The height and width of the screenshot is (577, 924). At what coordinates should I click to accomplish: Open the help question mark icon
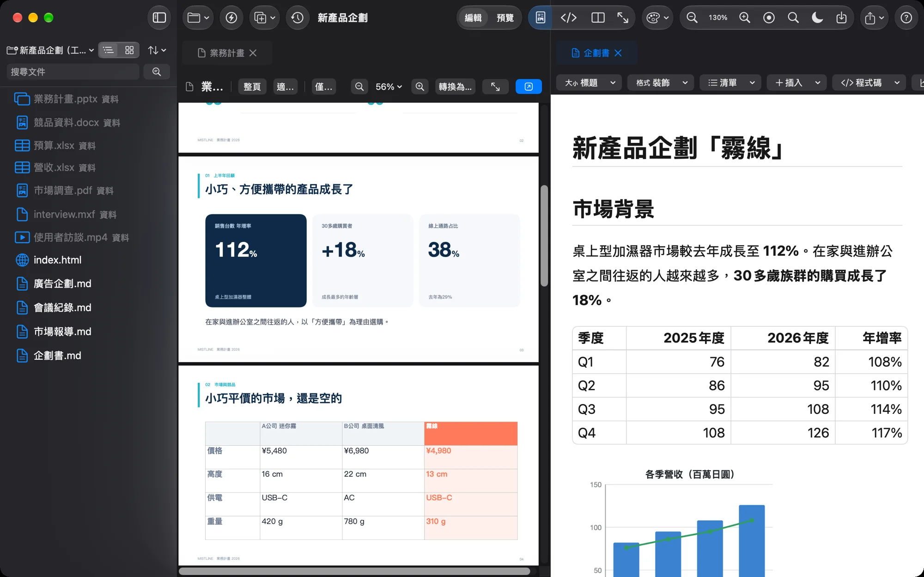(906, 18)
